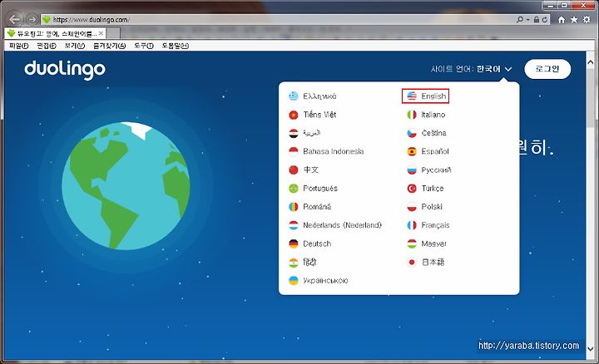Open the 즐겨찾기(A) menu
Viewport: 599px width, 364px height.
pos(109,46)
